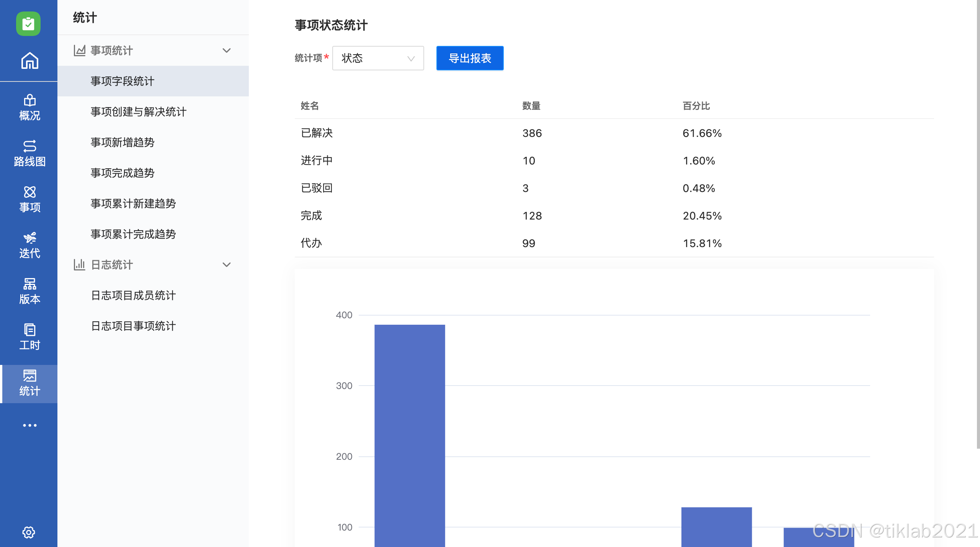Open the 概况 overview section
This screenshot has width=980, height=547.
(x=29, y=107)
